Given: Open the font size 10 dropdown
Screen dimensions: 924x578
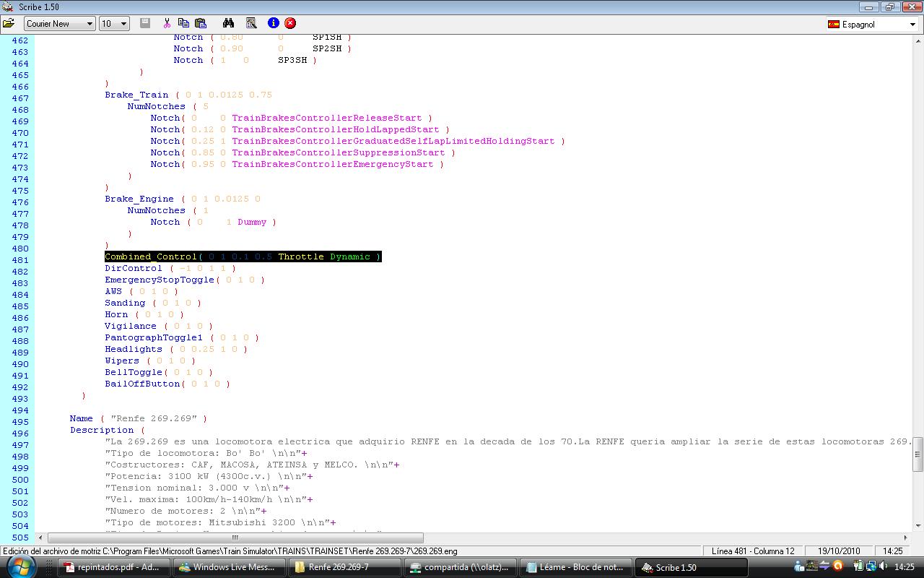Looking at the screenshot, I should click(114, 23).
